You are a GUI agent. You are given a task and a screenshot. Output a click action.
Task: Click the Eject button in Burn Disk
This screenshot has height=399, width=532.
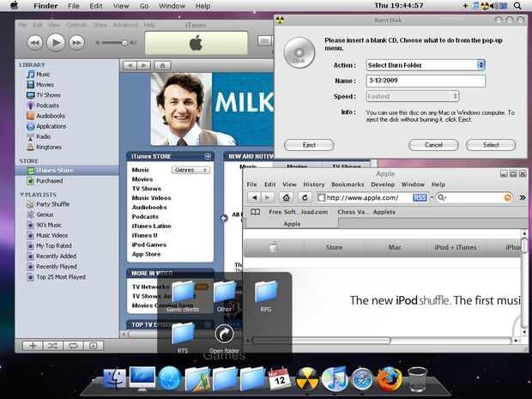(x=309, y=145)
